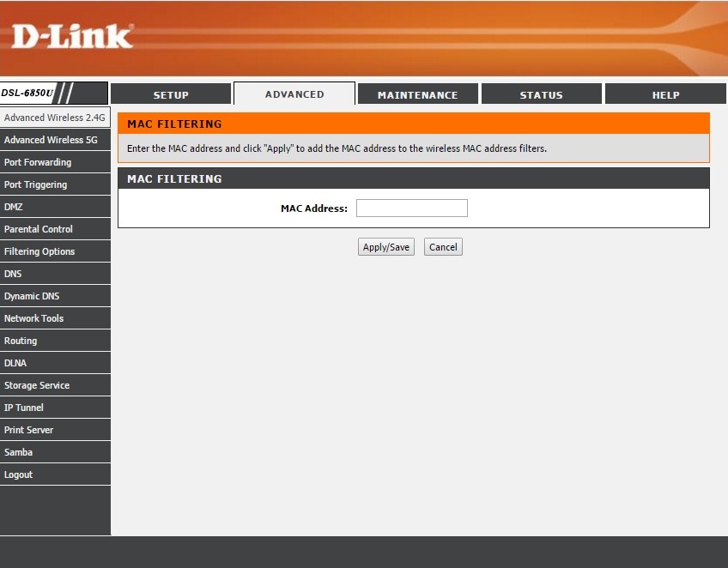Screen dimensions: 728x568
Task: Go to Parental Control
Action: [x=39, y=229]
